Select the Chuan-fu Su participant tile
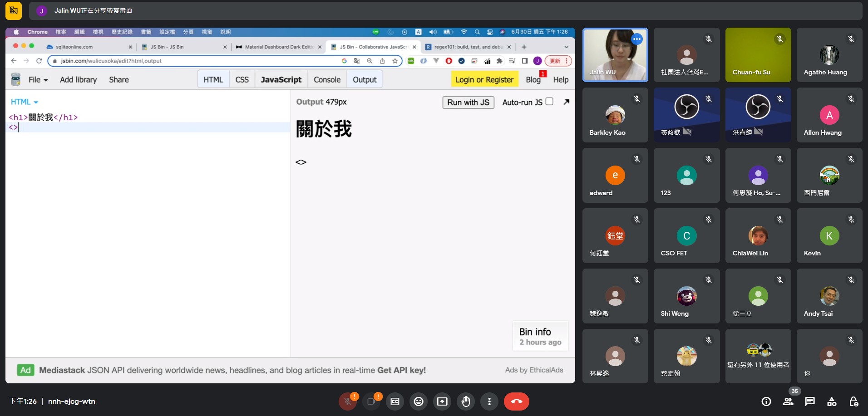Screen dimensions: 868x416 click(758, 55)
